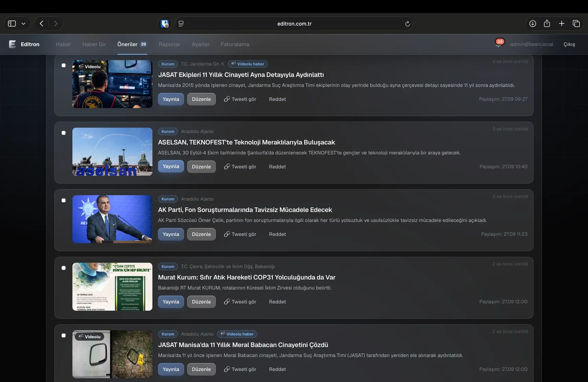588x382 pixels.
Task: Open notifications bell with 39 badge
Action: (x=499, y=43)
